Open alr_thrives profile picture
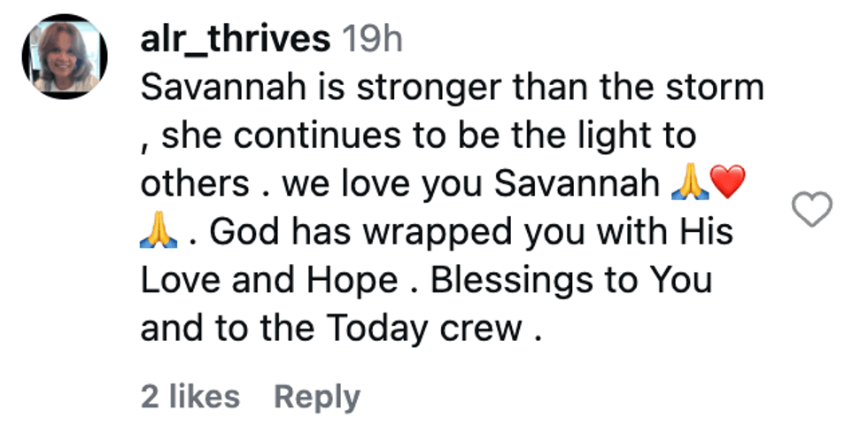Screen dimensions: 868x426 (x=65, y=57)
